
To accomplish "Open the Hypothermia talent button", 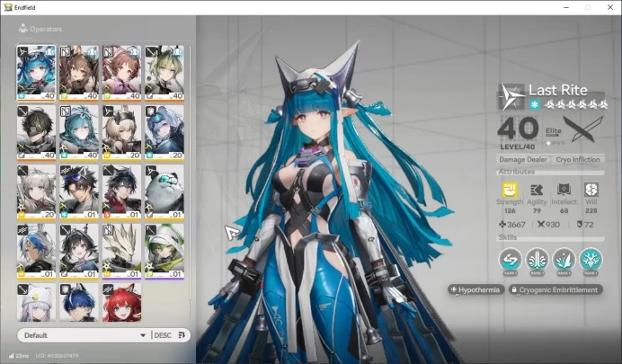I will point(476,289).
